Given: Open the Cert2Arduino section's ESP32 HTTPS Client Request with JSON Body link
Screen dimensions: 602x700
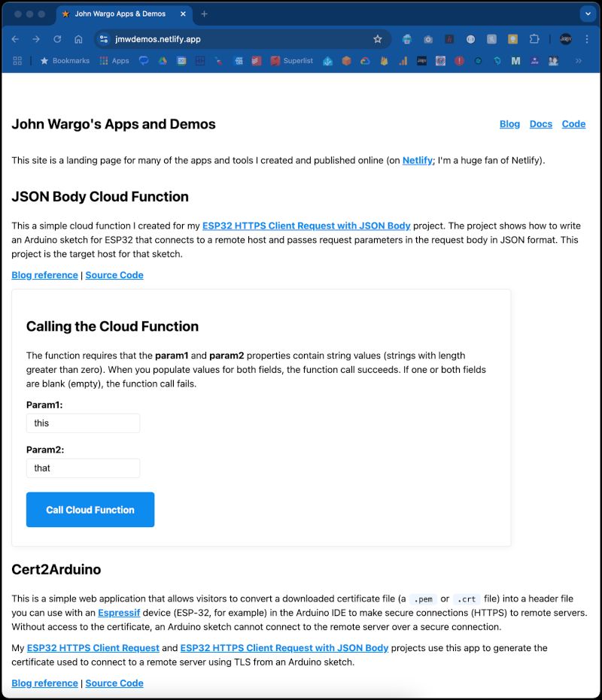Looking at the screenshot, I should [284, 648].
